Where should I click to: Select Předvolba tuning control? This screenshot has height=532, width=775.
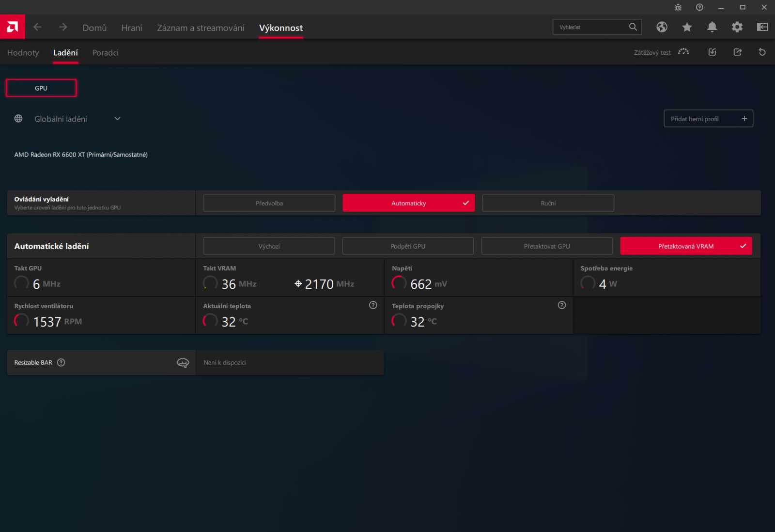(269, 203)
